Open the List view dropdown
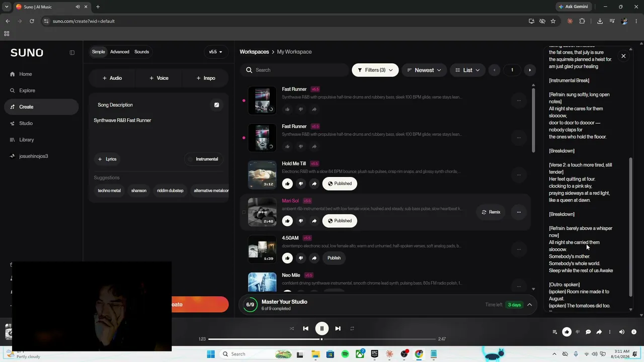644x362 pixels. pos(467,70)
